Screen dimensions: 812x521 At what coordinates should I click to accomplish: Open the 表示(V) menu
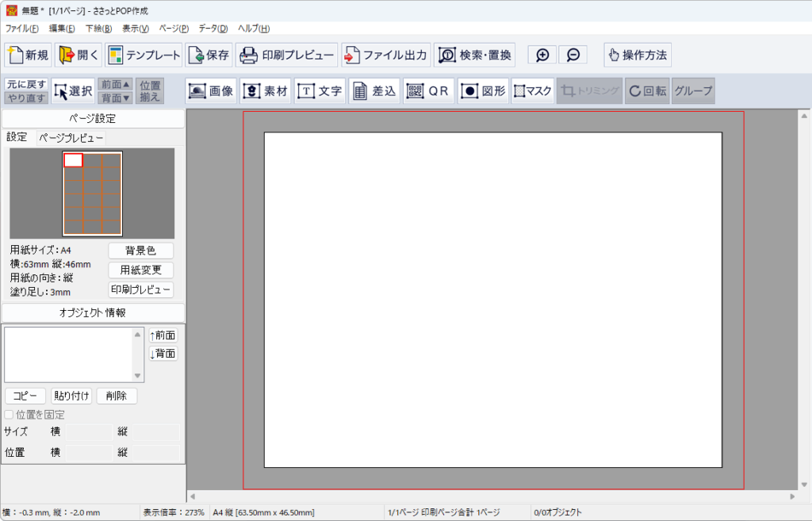click(x=136, y=29)
